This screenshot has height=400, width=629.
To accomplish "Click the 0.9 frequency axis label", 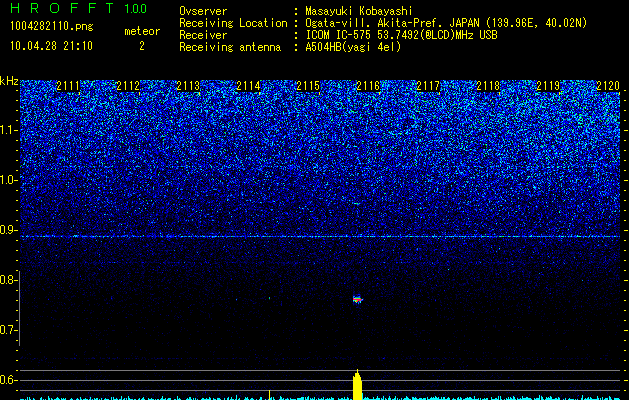I will click(x=7, y=230).
